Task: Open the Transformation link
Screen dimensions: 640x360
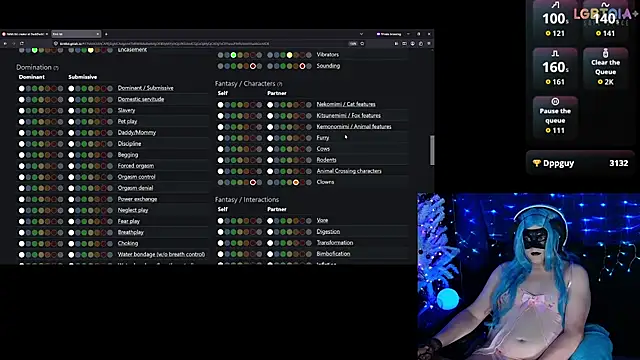Action: (x=335, y=243)
